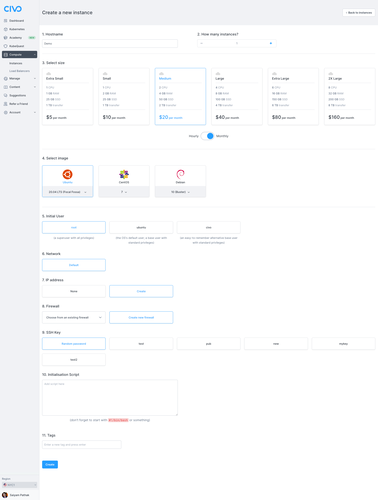The height and width of the screenshot is (500, 378).
Task: Open Load Balancers under Compute
Action: pyautogui.click(x=19, y=71)
